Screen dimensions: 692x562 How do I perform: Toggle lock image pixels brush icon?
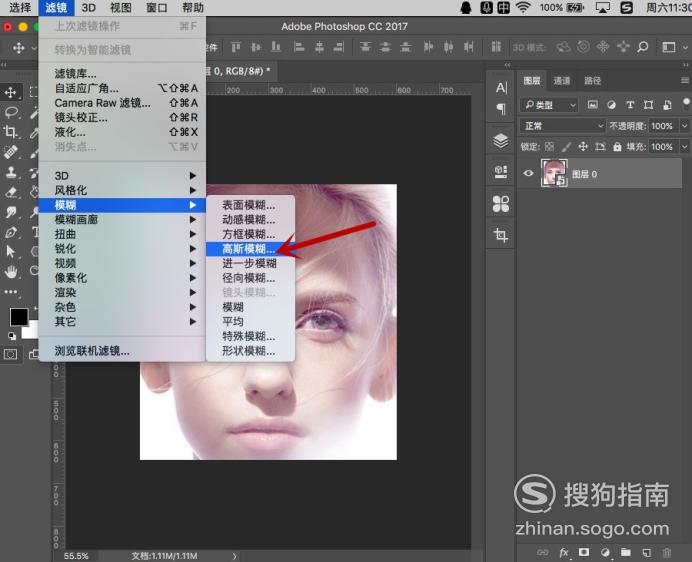point(566,147)
